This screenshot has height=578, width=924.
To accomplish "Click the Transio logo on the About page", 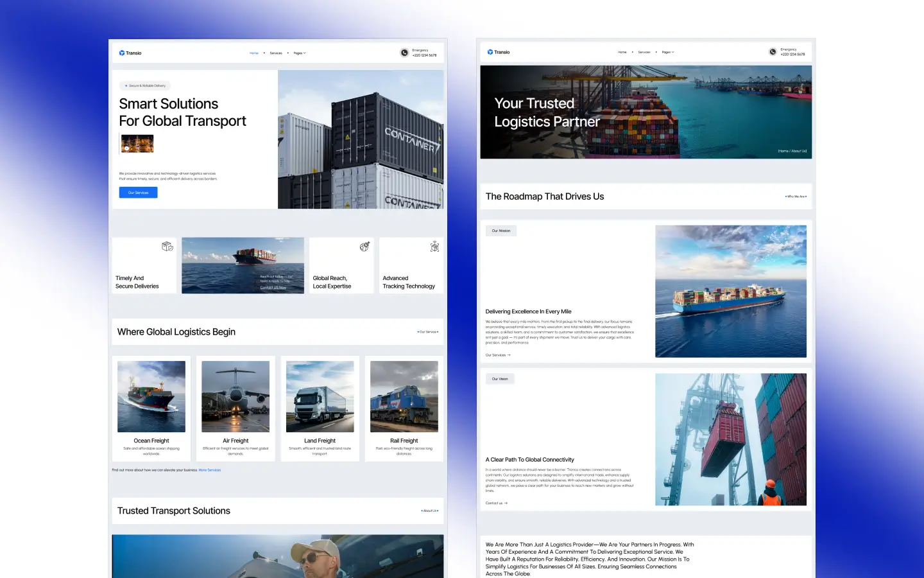I will 499,52.
